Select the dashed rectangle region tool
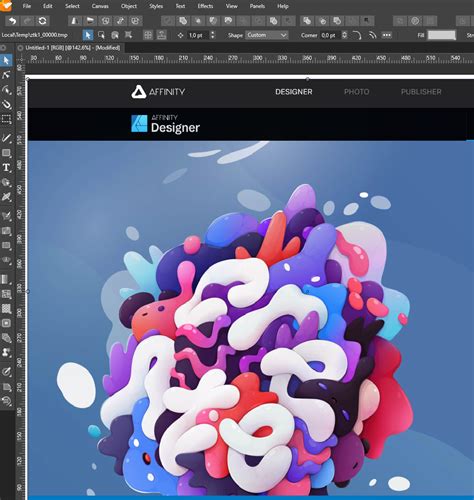 (6, 119)
